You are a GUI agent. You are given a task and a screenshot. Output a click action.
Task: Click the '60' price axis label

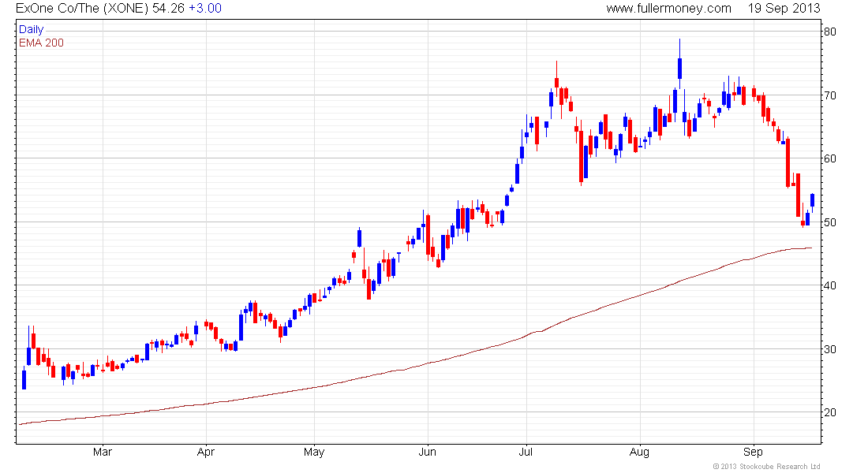tap(830, 158)
